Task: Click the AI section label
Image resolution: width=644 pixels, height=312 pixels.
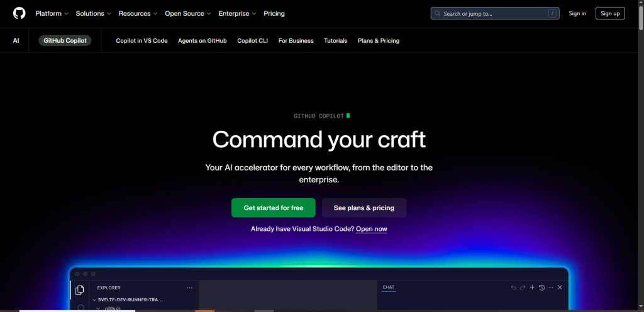Action: click(16, 41)
